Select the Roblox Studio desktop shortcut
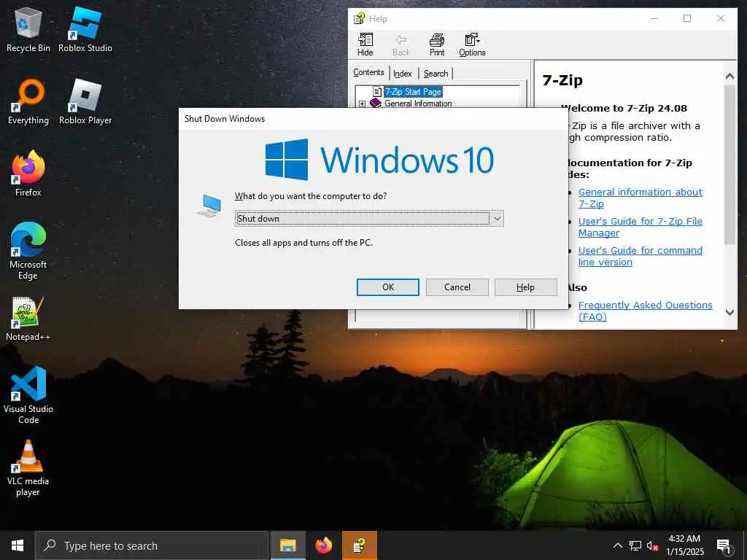747x560 pixels. pos(85,29)
